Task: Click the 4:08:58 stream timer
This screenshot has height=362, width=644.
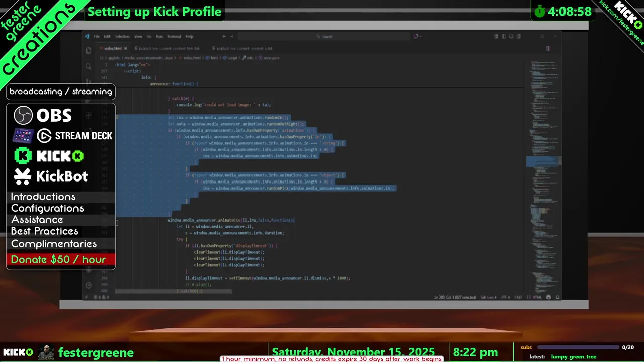Action: (570, 12)
